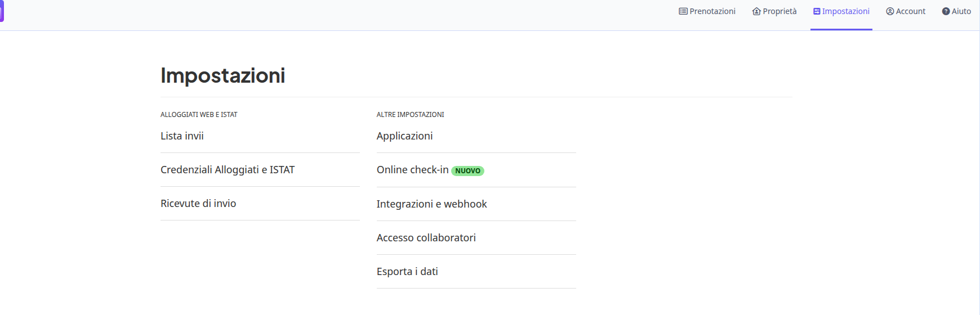This screenshot has width=980, height=315.
Task: Open Esporta i dati
Action: pos(407,272)
